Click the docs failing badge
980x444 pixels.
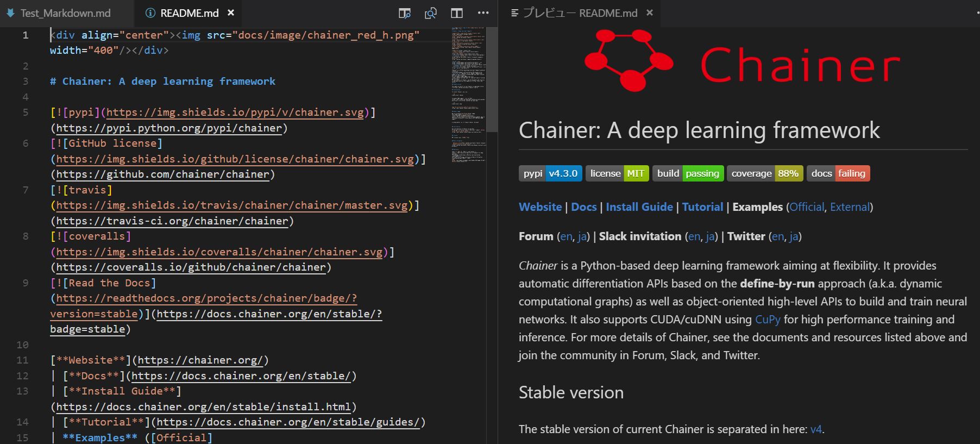point(838,173)
